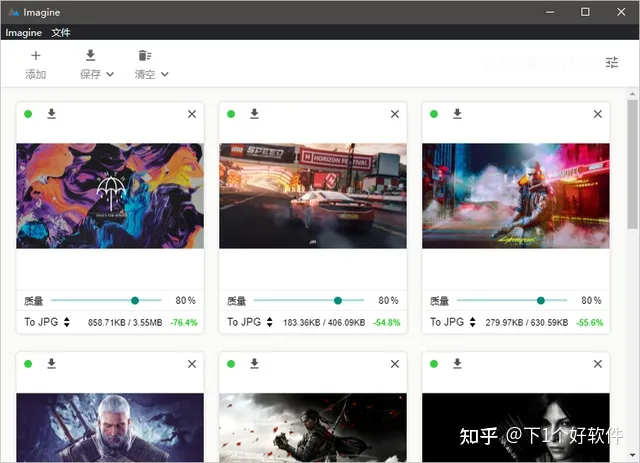
Task: Click green status dot on racing car card
Action: coord(231,114)
